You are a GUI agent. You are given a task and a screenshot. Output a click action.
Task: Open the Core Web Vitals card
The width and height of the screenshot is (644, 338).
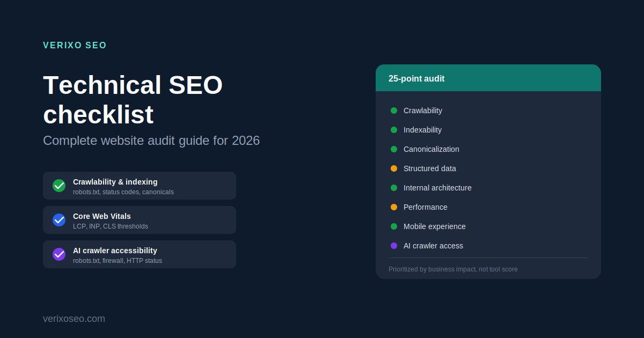pos(140,220)
